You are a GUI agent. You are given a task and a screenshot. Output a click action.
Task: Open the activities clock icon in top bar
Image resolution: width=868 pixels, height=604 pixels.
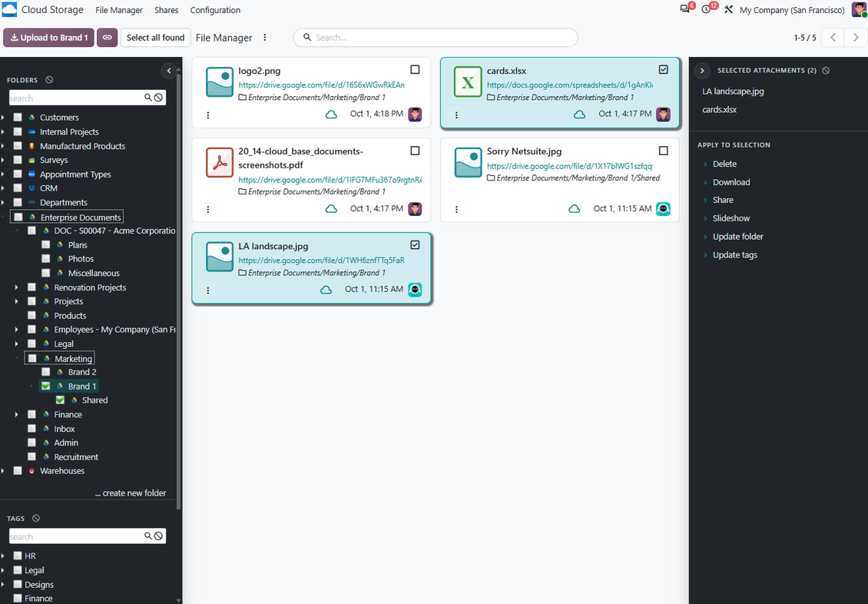(706, 9)
